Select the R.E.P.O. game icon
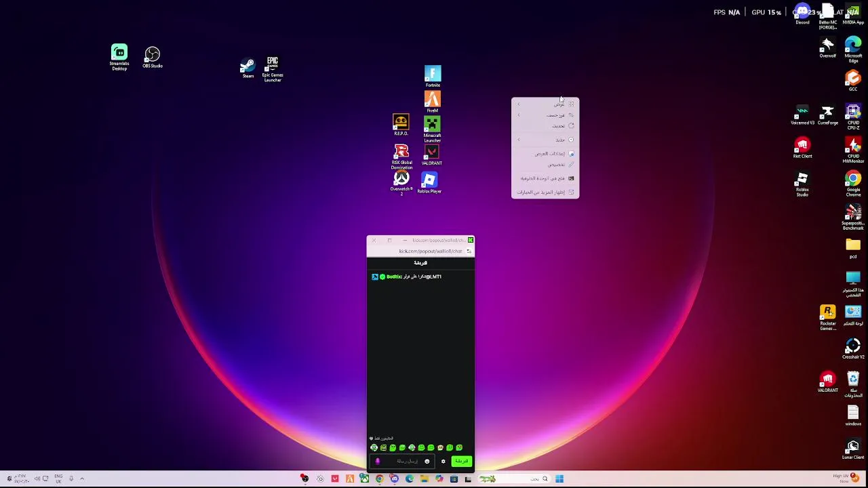The image size is (868, 488). (401, 125)
